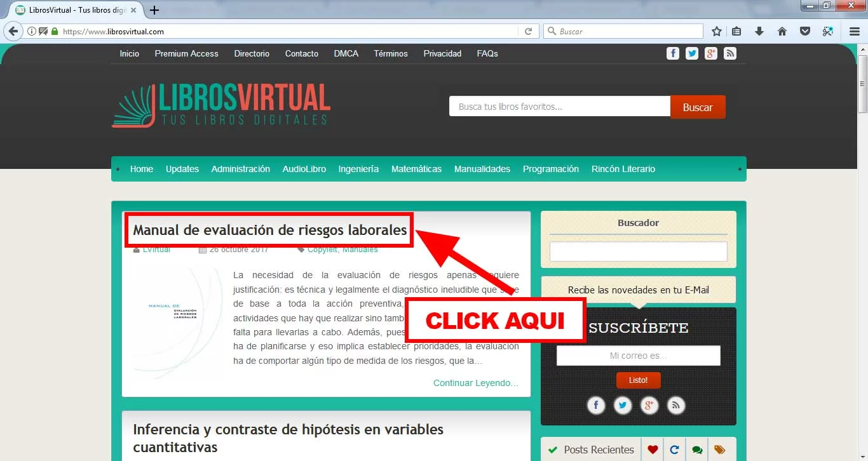Viewport: 868px width, 461px height.
Task: Go to browser home page icon
Action: pyautogui.click(x=782, y=31)
